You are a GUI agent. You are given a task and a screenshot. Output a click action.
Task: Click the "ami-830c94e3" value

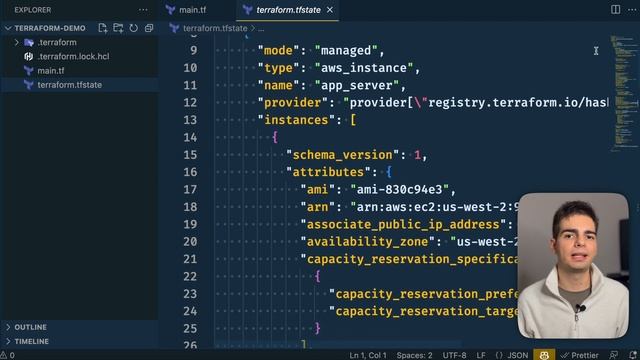(400, 189)
